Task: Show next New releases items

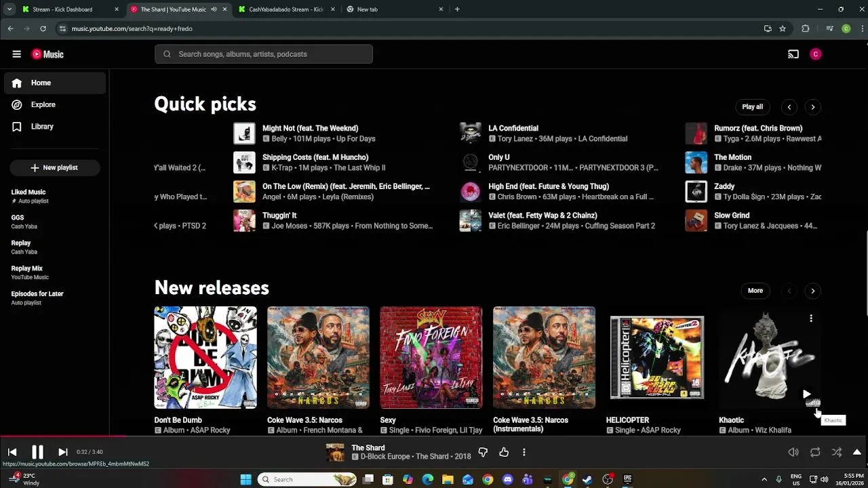Action: tap(813, 291)
